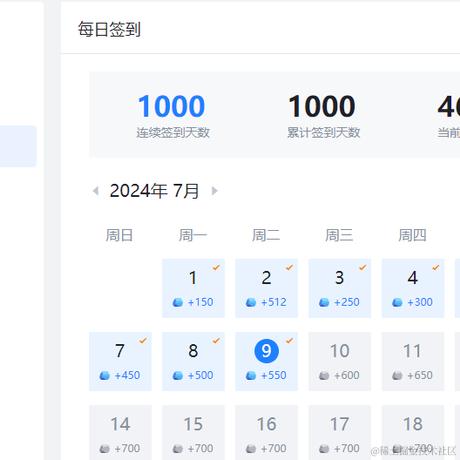Click the gray ore icon beside +650
460x460 pixels.
coord(397,376)
